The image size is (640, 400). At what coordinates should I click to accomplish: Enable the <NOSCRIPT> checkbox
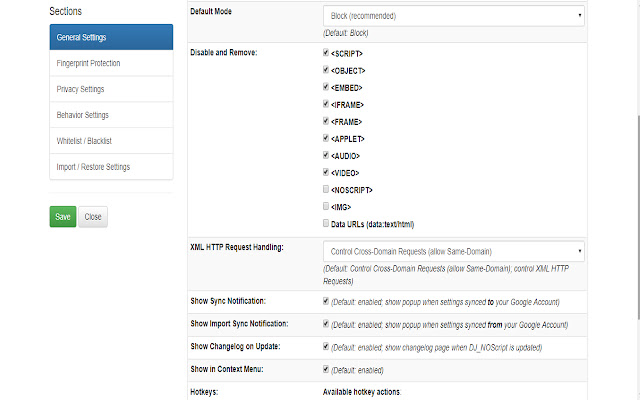[x=326, y=189]
